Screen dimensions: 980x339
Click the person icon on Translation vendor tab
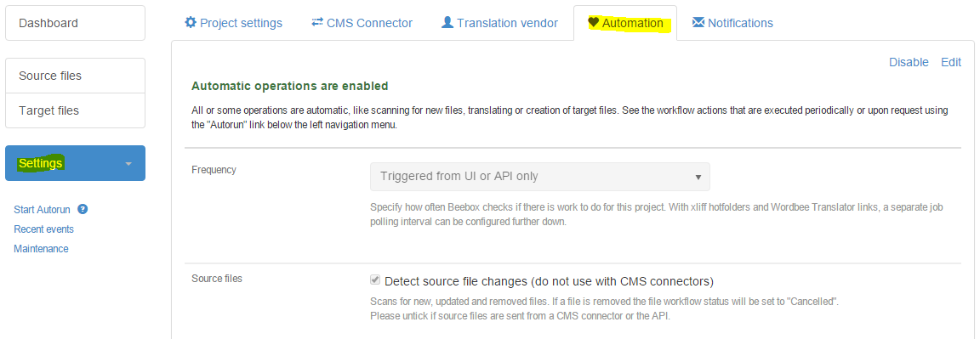tap(447, 22)
